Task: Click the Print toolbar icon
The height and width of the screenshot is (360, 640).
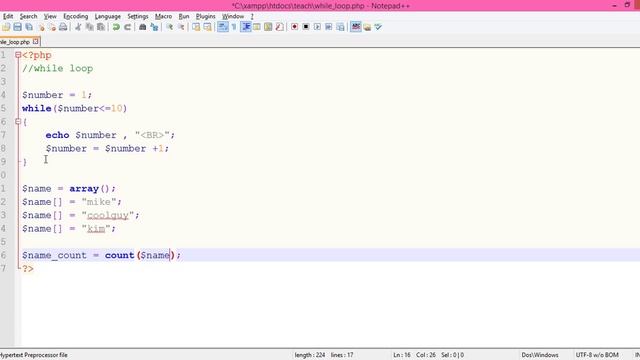Action: coord(63,27)
